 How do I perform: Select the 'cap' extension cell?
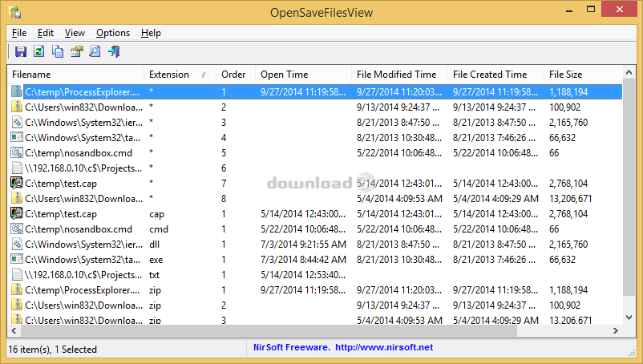[x=156, y=214]
